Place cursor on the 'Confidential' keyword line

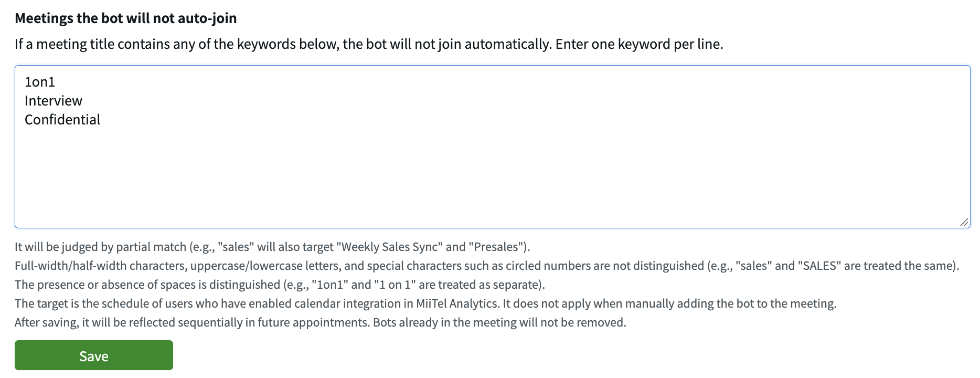pos(62,120)
